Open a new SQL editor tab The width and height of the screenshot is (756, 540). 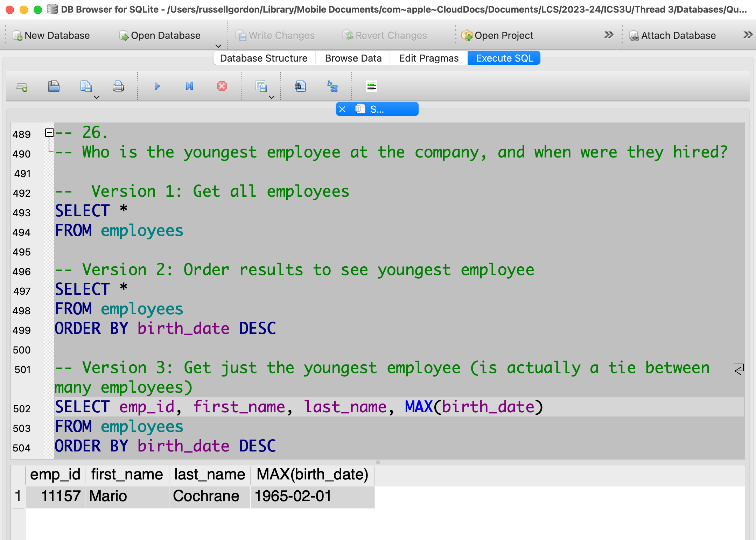tap(22, 86)
